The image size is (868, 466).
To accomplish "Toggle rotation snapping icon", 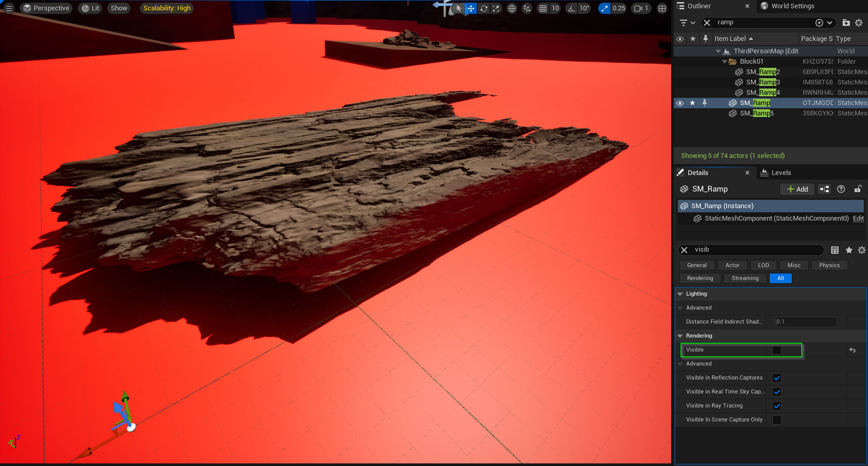I will click(572, 8).
